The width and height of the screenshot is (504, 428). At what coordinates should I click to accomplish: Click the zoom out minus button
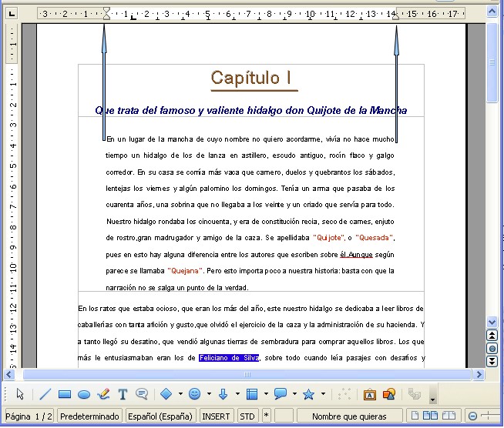pyautogui.click(x=472, y=416)
